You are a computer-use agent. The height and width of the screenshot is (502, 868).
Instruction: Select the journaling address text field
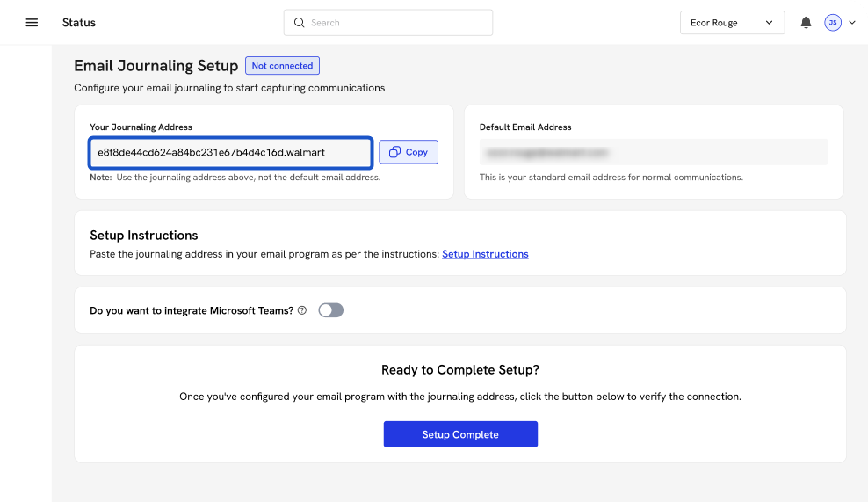(x=230, y=152)
